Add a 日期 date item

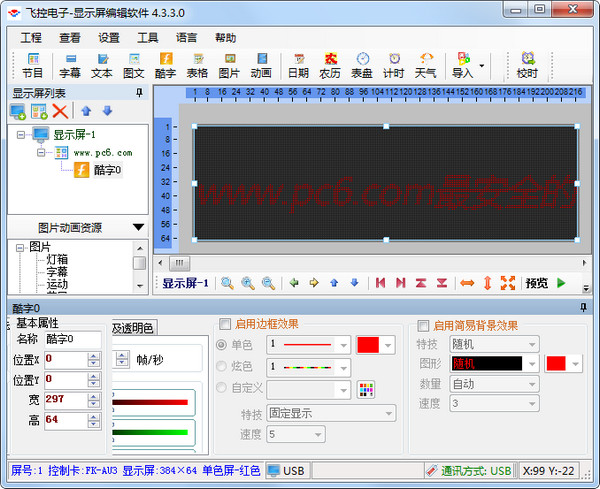pos(298,65)
